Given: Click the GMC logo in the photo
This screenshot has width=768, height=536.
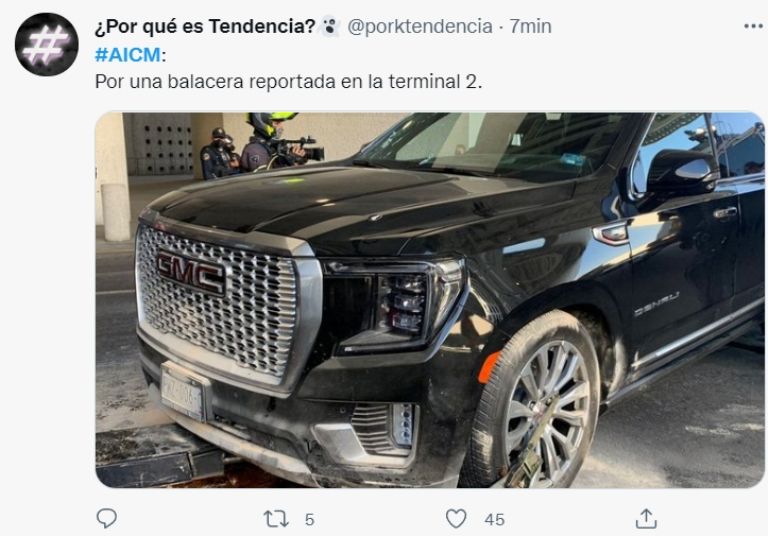Looking at the screenshot, I should click(x=191, y=273).
